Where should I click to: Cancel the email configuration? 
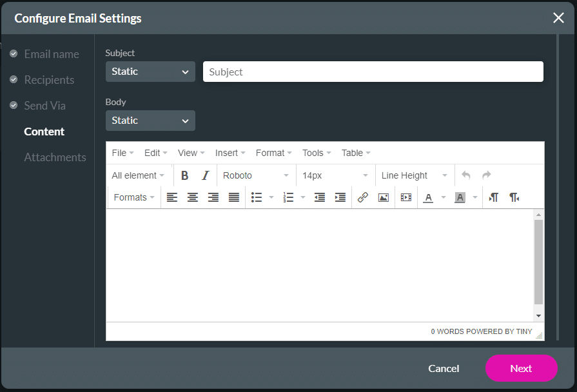click(444, 368)
